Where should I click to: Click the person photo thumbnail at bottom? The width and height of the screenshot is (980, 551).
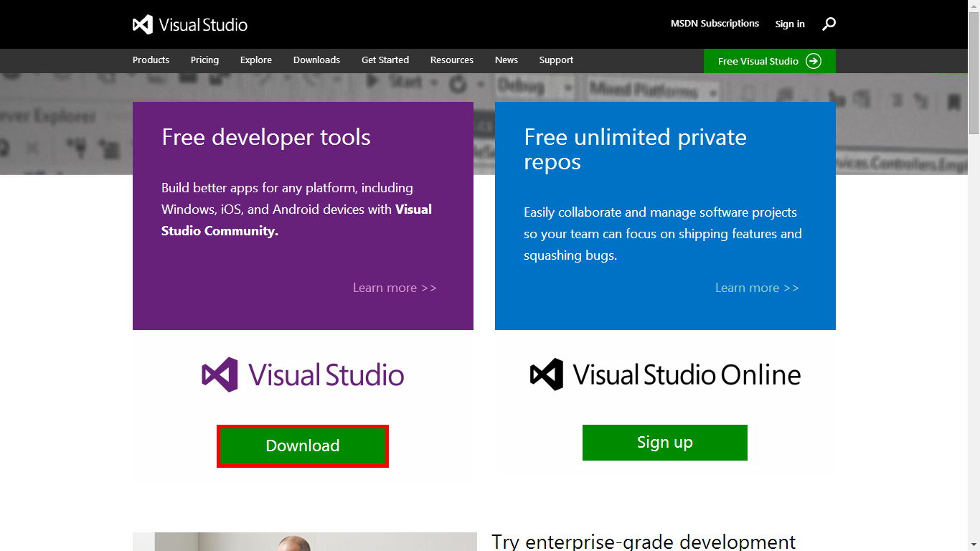(305, 542)
